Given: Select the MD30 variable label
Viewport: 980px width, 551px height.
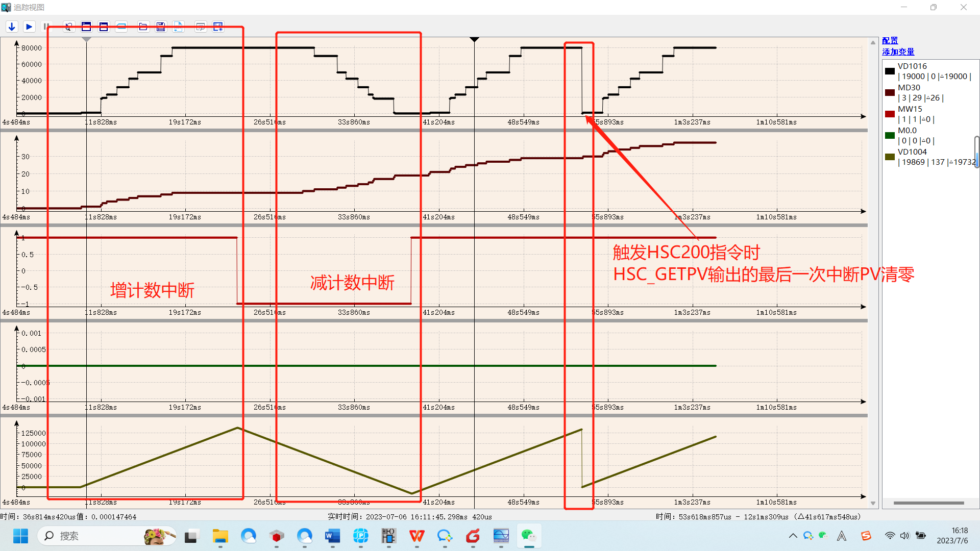Looking at the screenshot, I should (909, 88).
